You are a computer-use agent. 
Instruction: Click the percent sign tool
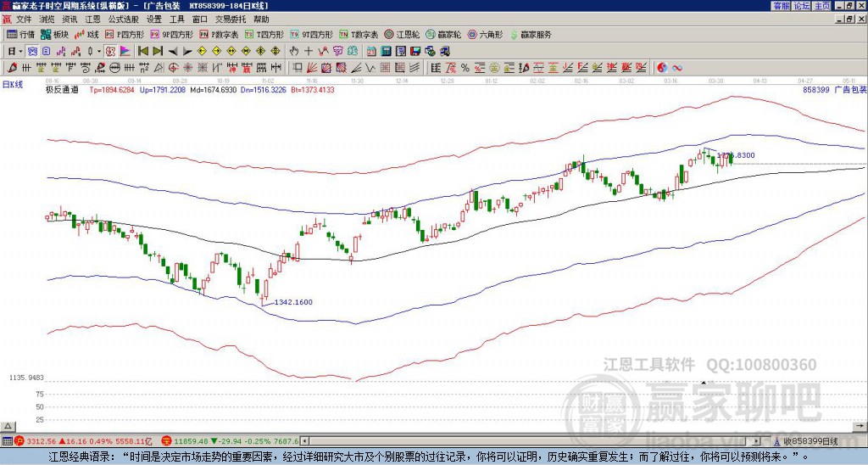tap(465, 68)
